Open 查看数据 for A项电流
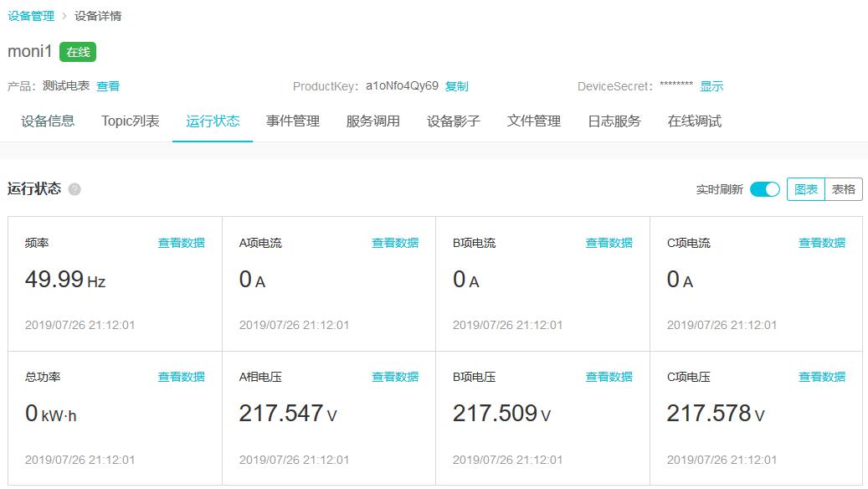Image resolution: width=868 pixels, height=489 pixels. (394, 243)
